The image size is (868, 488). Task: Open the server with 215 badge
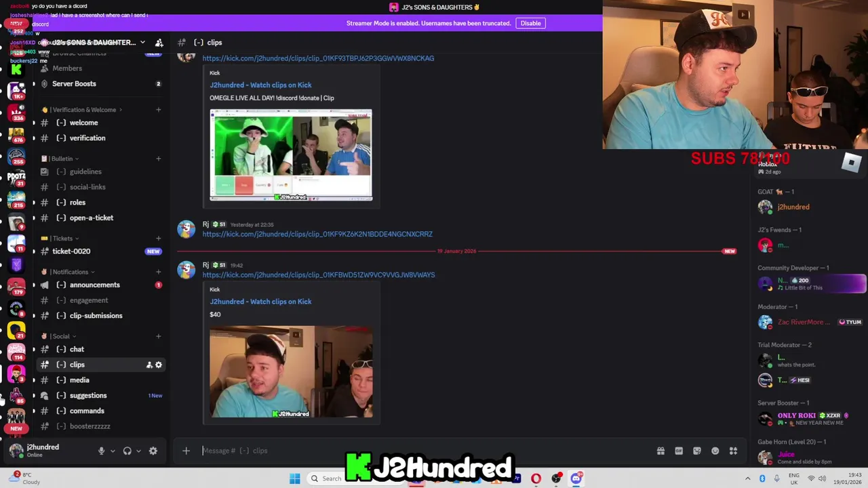16,200
